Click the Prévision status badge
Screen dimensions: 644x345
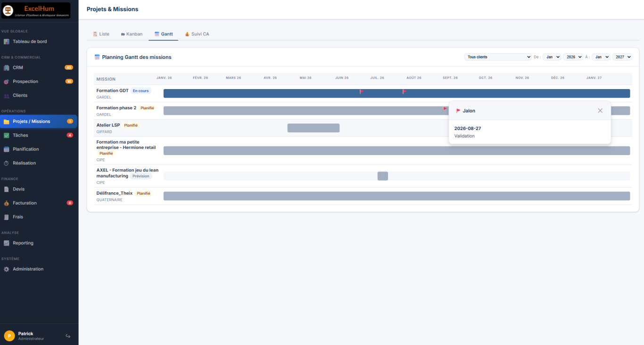141,176
